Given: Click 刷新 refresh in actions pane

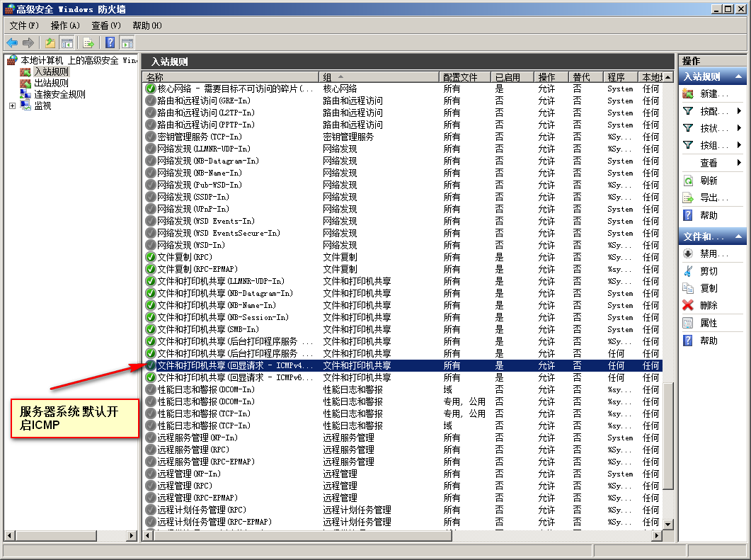Looking at the screenshot, I should pyautogui.click(x=709, y=181).
